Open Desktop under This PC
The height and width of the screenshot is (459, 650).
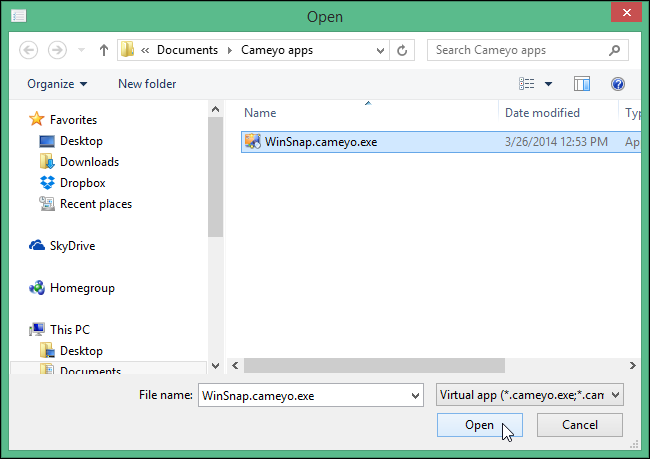(x=81, y=351)
